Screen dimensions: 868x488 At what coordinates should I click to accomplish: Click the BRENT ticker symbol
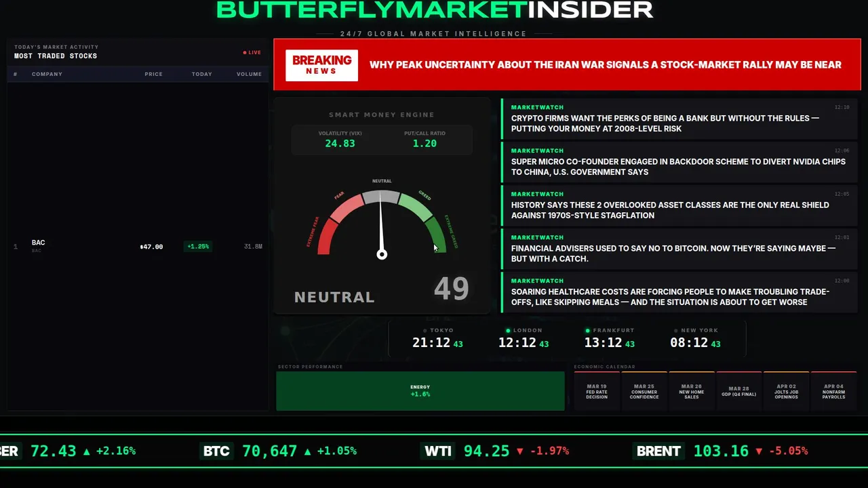(x=658, y=451)
